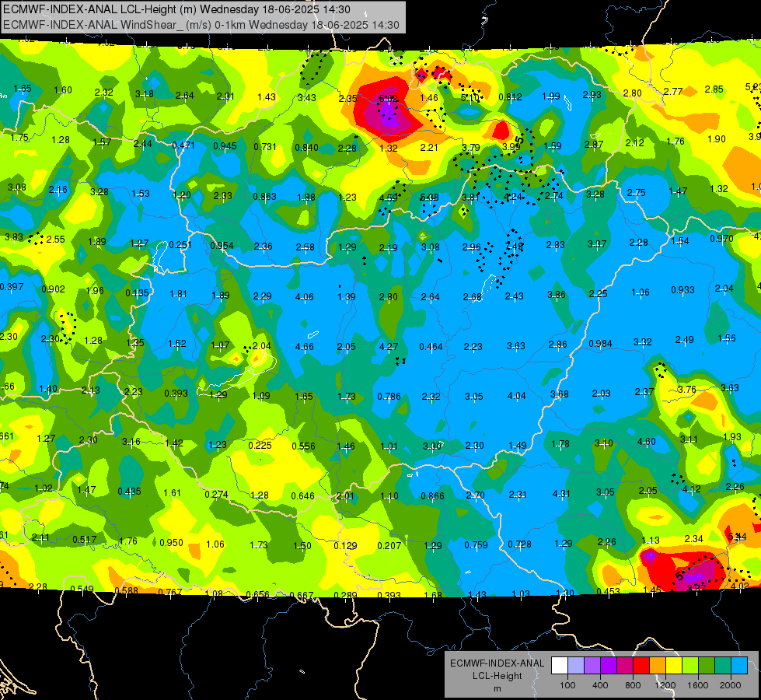Click the map value 0.866
This screenshot has height=700, width=761.
pos(432,495)
